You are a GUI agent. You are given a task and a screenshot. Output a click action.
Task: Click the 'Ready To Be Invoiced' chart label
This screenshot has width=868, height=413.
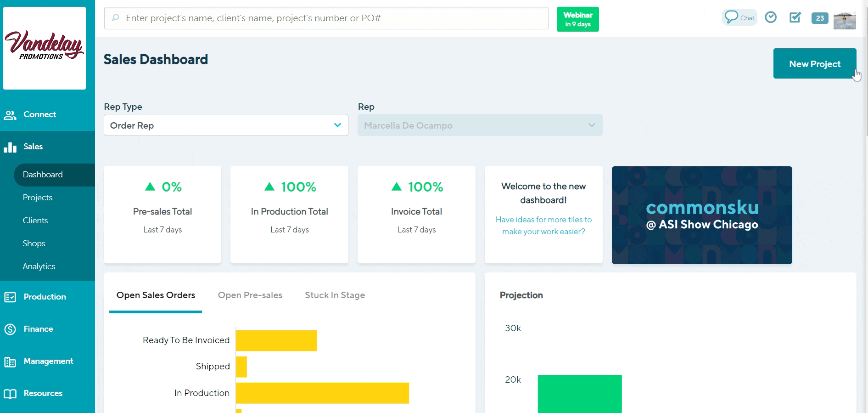186,340
